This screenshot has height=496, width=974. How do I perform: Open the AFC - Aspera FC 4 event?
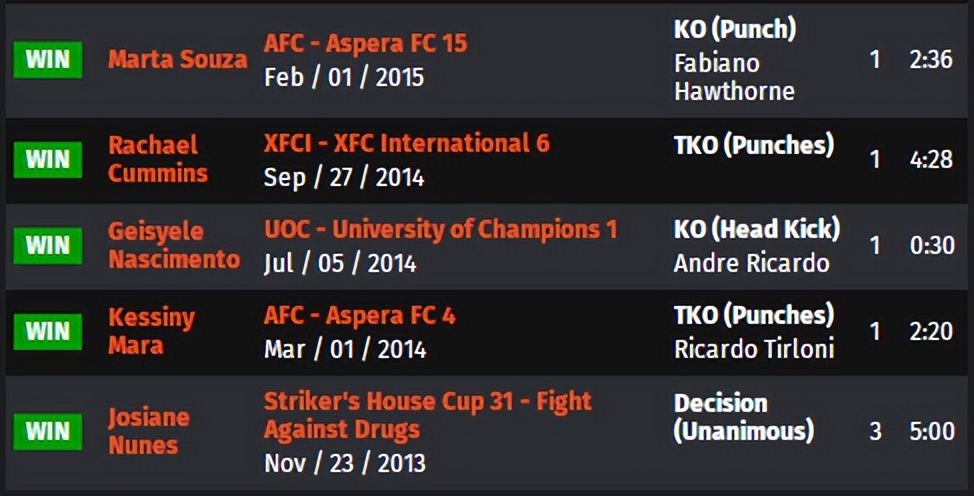pyautogui.click(x=359, y=316)
